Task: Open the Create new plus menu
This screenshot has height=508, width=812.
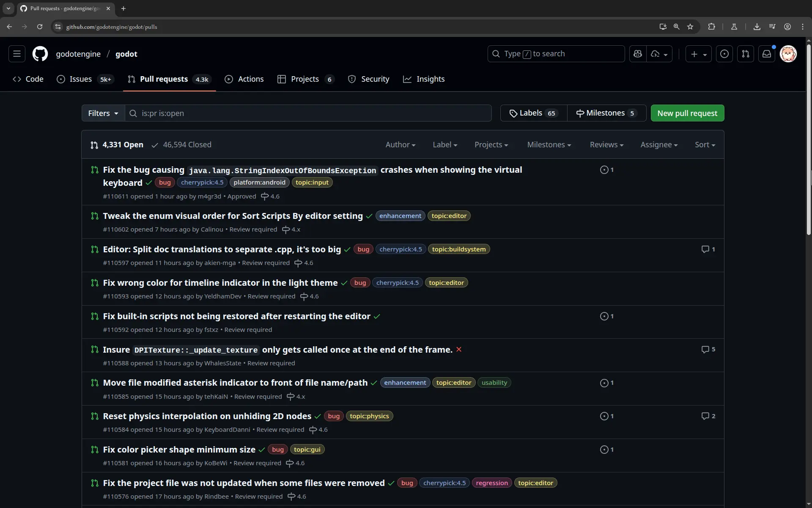Action: pos(698,54)
